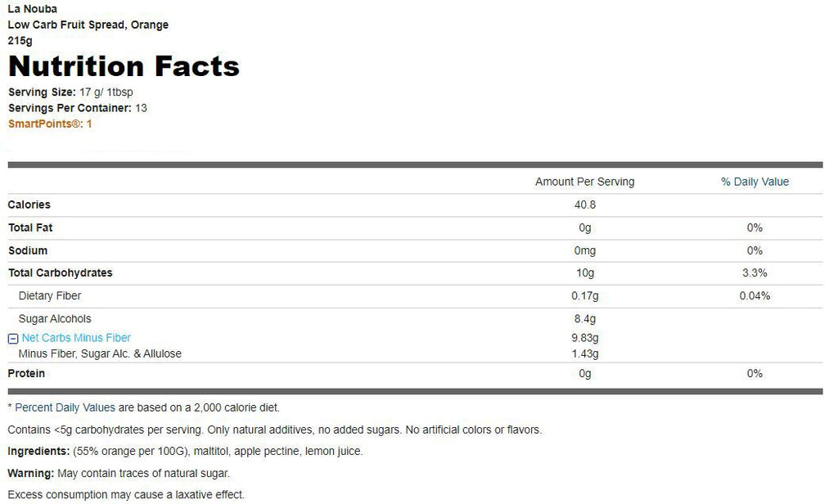Click the Nutrition Facts heading

click(x=124, y=66)
